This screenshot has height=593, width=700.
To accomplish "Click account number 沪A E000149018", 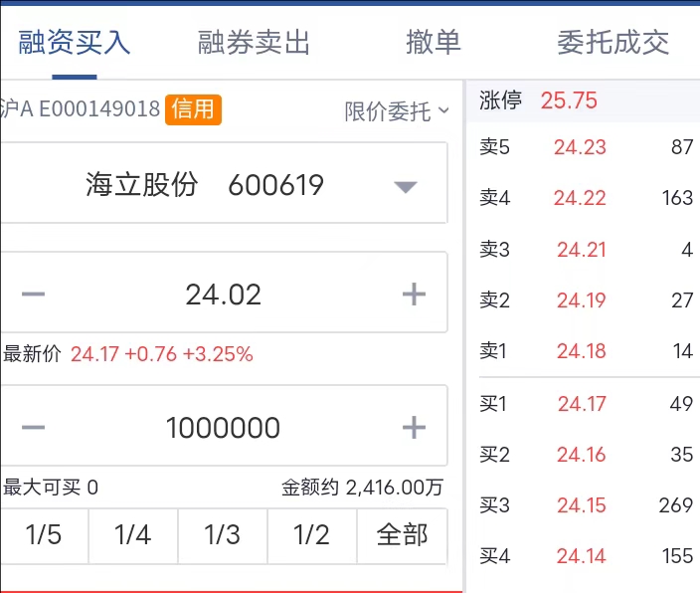I will click(80, 109).
